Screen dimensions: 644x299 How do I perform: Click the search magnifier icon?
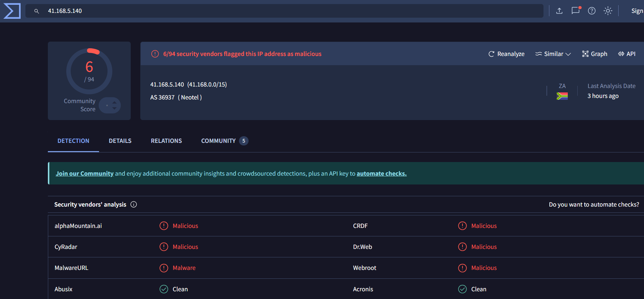pyautogui.click(x=36, y=11)
